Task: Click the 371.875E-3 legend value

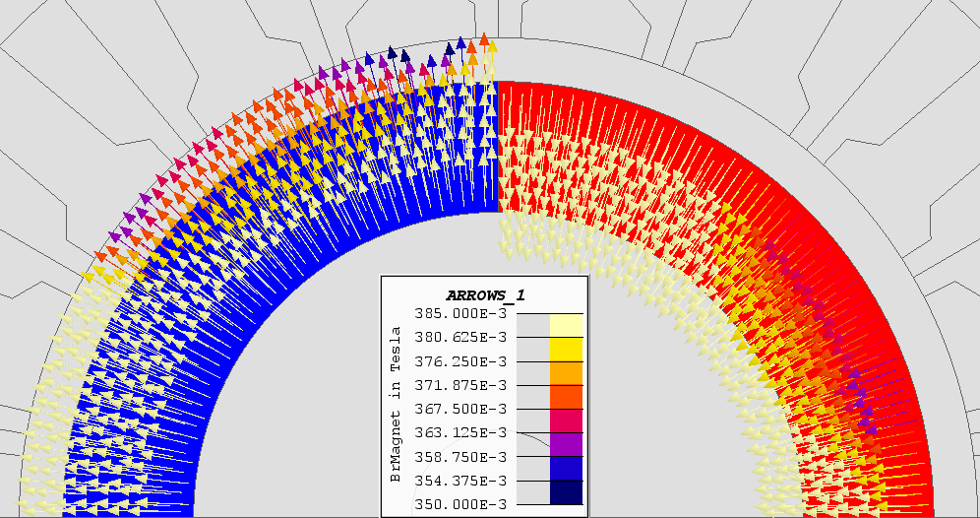Action: pyautogui.click(x=461, y=385)
